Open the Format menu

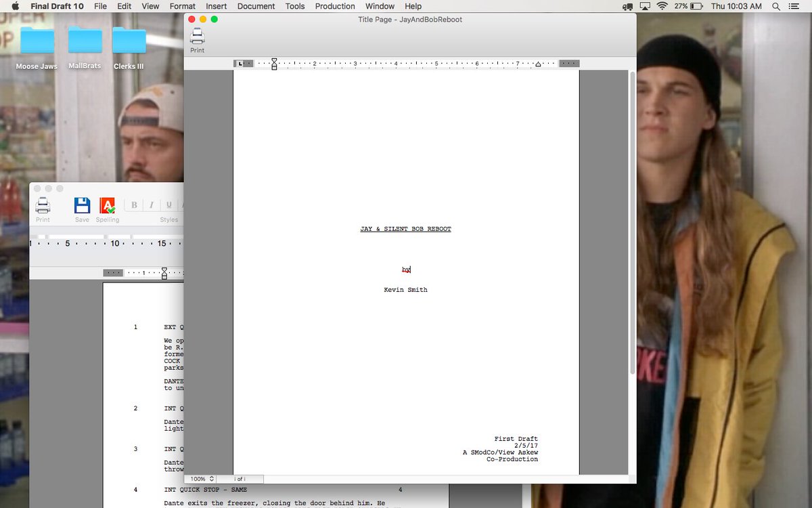(x=183, y=6)
